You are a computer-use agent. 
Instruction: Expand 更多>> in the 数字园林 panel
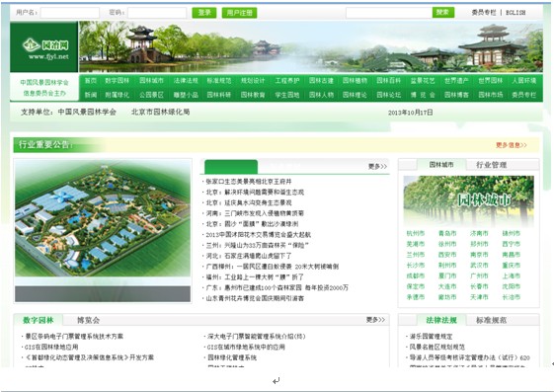tap(375, 320)
